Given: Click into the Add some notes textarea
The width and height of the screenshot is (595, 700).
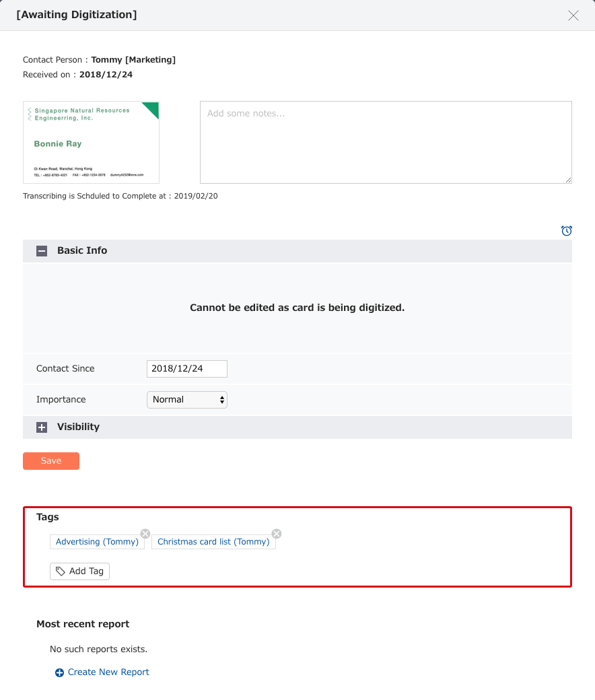Looking at the screenshot, I should tap(386, 142).
